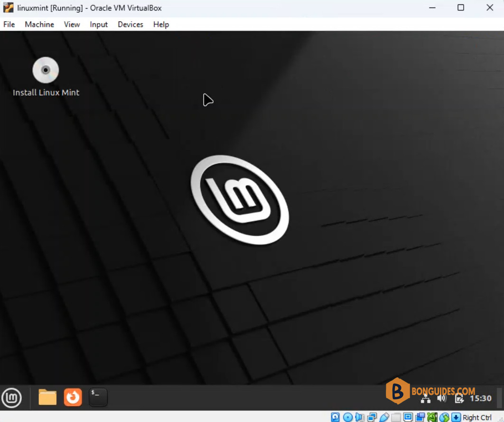Open VirtualBox audio indicator
This screenshot has width=504, height=422.
360,417
